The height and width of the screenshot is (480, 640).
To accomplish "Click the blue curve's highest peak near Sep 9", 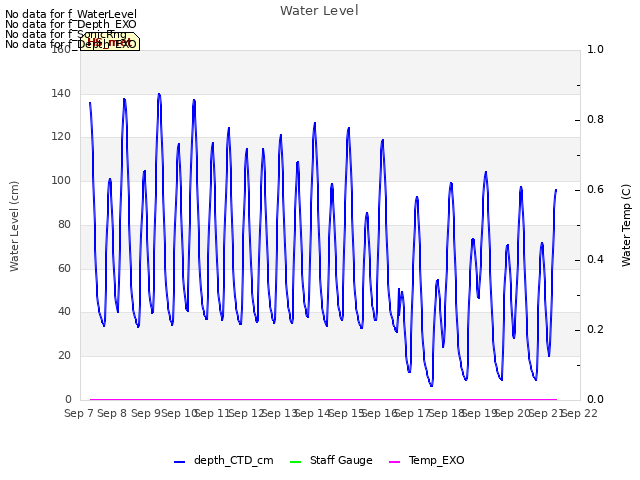I will coord(159,94).
